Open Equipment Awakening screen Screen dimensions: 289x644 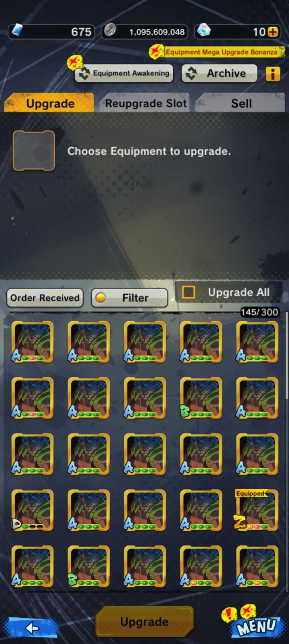coord(124,73)
